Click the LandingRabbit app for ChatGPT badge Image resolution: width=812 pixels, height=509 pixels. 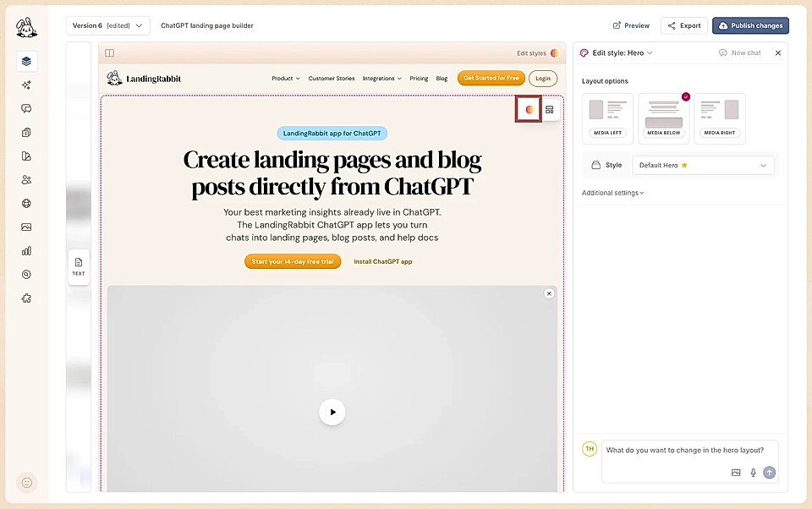[332, 133]
